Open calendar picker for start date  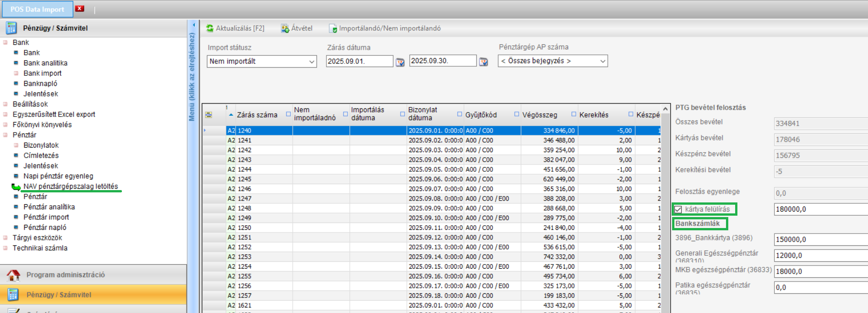coord(400,62)
